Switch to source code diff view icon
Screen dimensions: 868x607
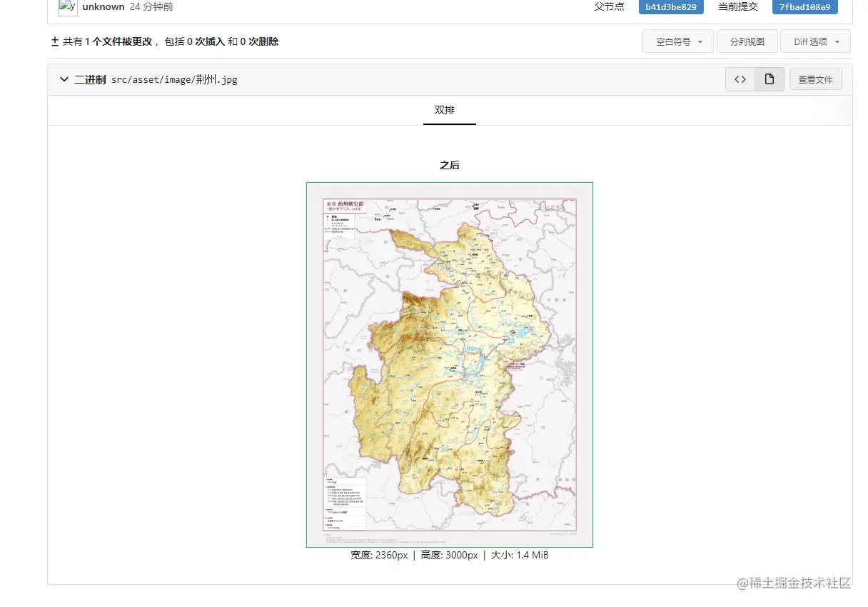tap(740, 79)
